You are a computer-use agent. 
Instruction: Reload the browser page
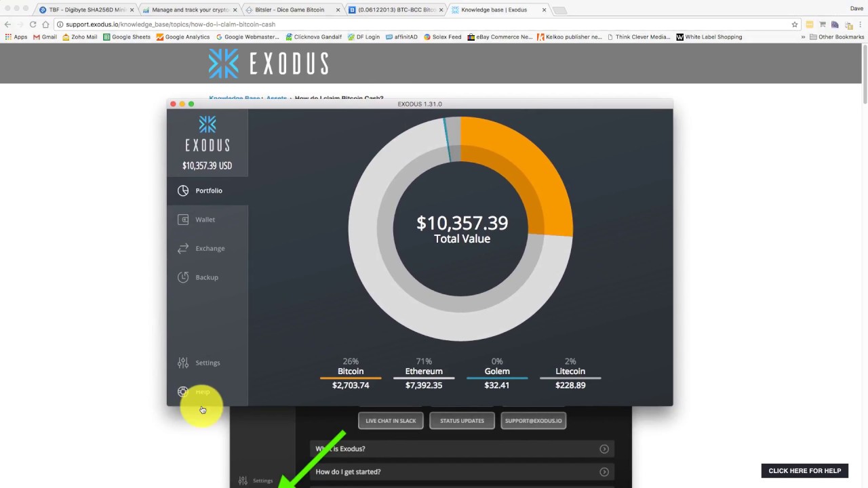pos(33,24)
